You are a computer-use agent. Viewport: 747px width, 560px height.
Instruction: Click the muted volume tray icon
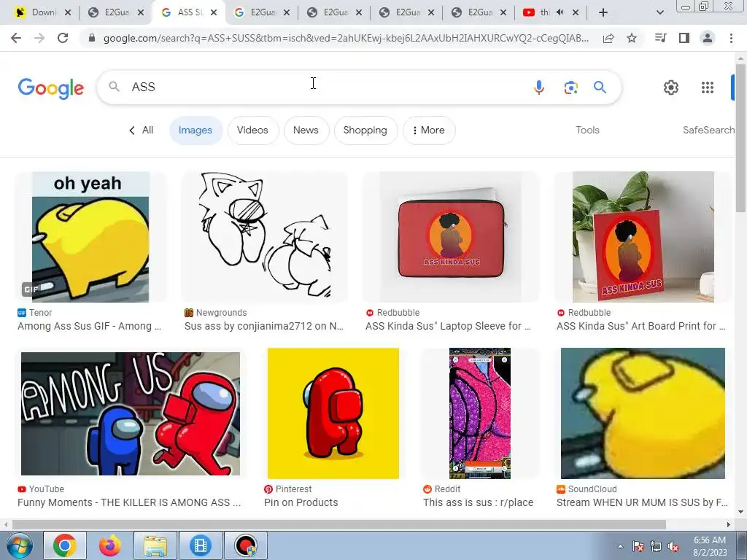(673, 547)
